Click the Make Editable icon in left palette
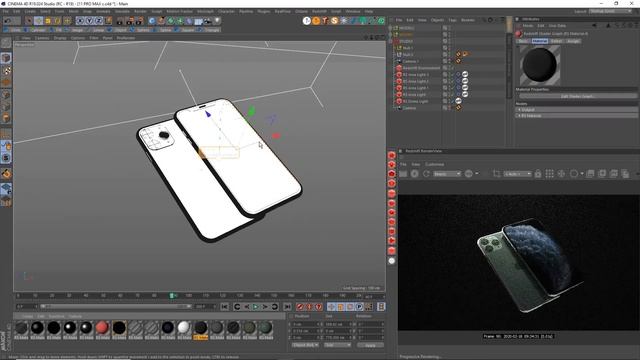 click(6, 42)
